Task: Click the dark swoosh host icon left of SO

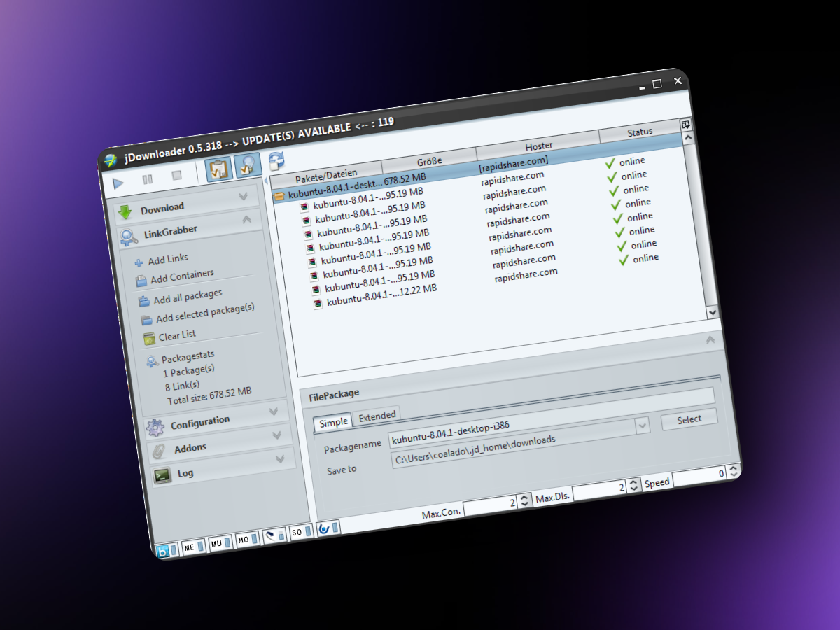Action: coord(270,537)
